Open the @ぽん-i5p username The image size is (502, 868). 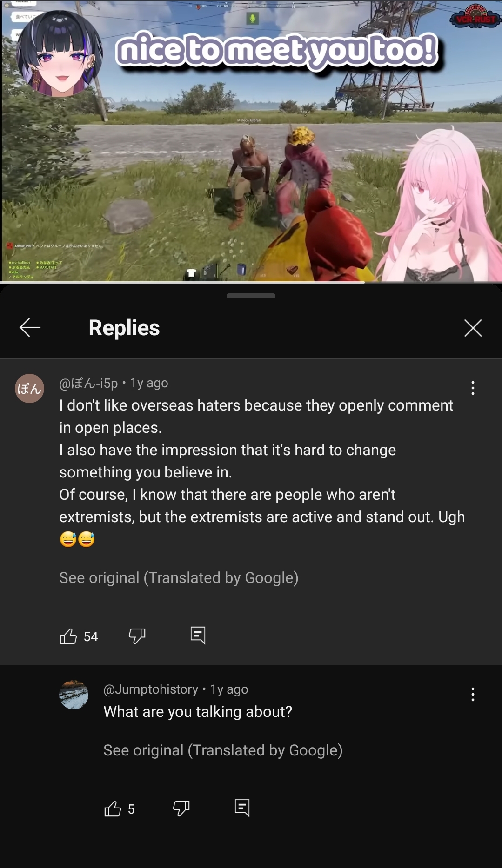point(88,383)
